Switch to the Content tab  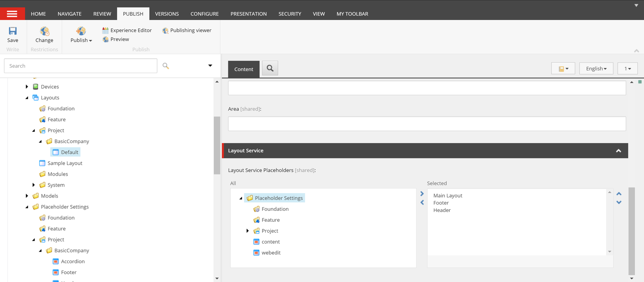[244, 69]
